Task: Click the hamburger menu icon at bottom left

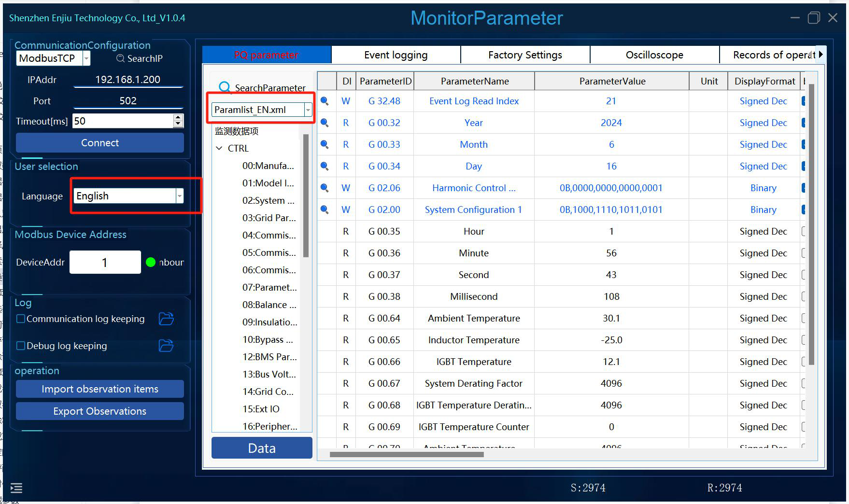Action: (x=16, y=488)
